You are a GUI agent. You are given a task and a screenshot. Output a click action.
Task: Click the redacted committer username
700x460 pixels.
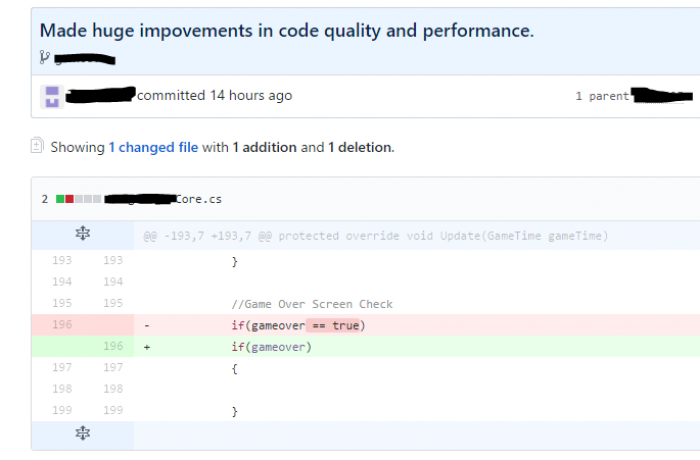(x=100, y=95)
